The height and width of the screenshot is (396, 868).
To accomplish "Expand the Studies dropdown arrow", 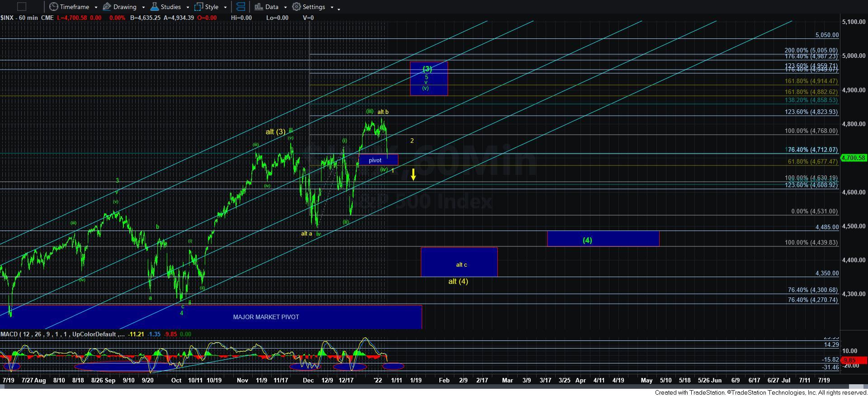I will 188,7.
